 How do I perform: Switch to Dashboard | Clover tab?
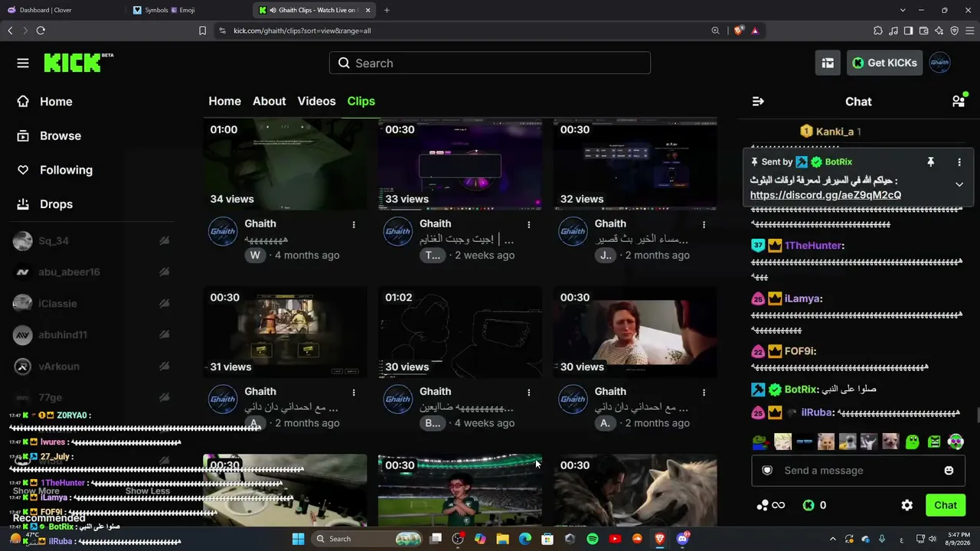point(61,10)
